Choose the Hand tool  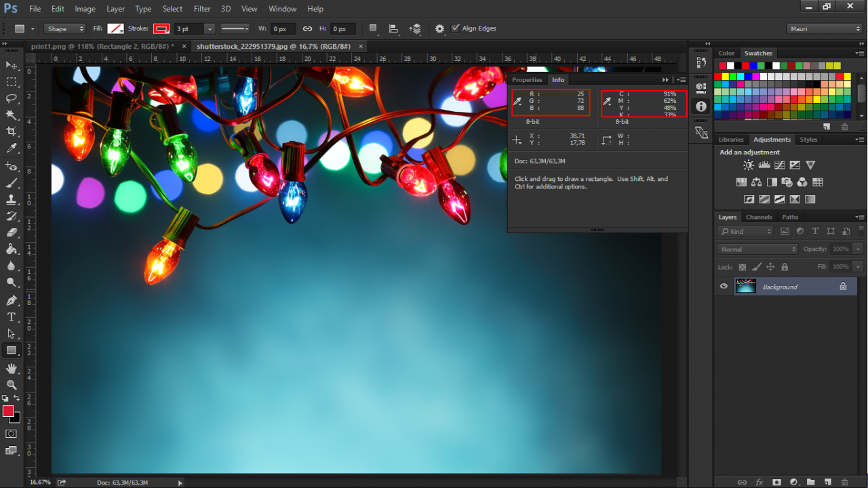tap(12, 368)
